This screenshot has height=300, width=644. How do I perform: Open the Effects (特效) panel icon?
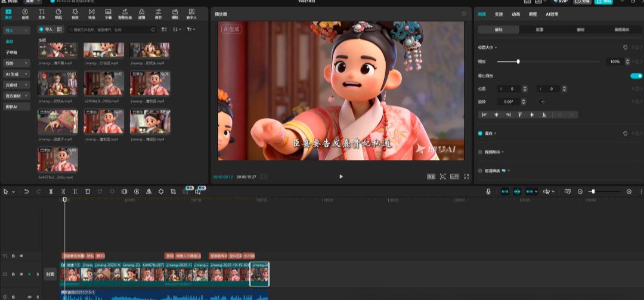[75, 14]
